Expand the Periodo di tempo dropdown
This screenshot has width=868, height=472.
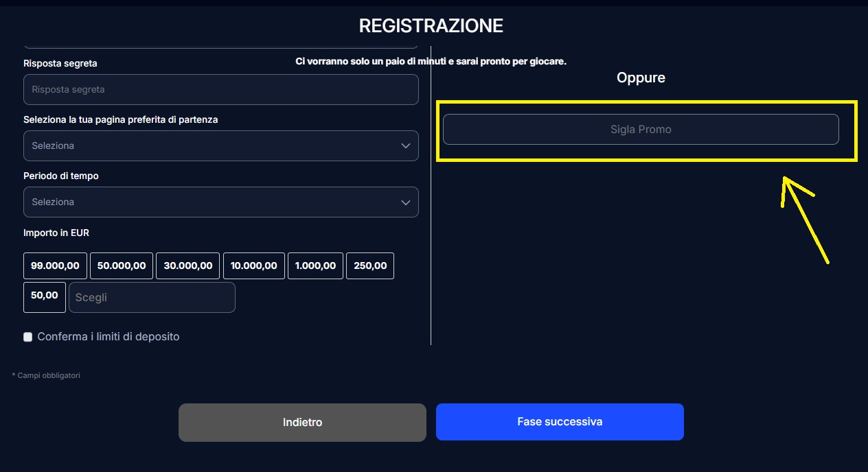click(x=220, y=202)
